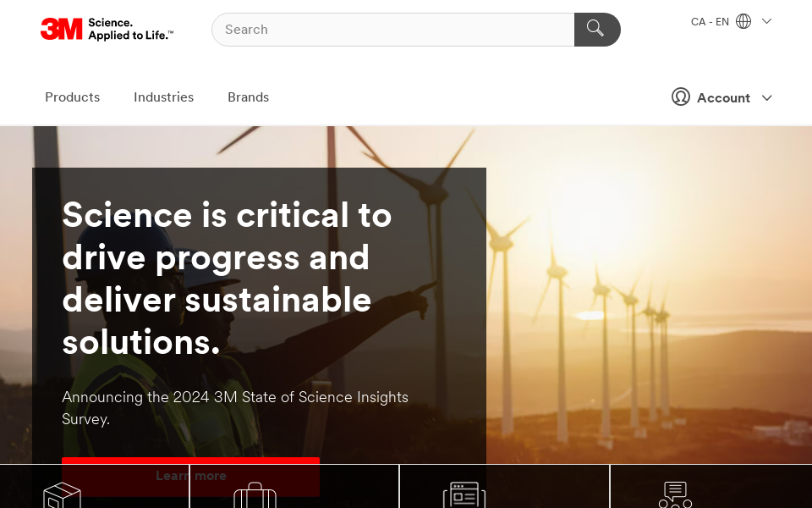Click the CA - EN locale text
This screenshot has width=812, height=508.
pos(710,22)
